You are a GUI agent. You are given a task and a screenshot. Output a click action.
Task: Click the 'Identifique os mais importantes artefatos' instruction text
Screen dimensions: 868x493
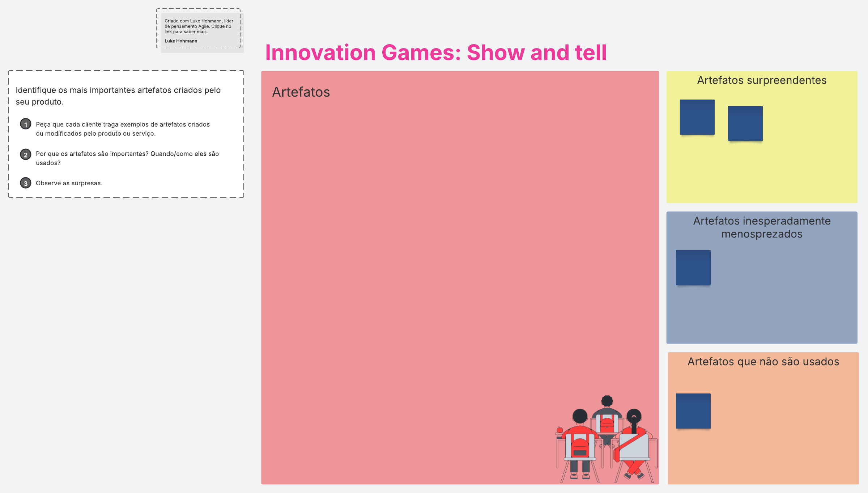pos(118,96)
